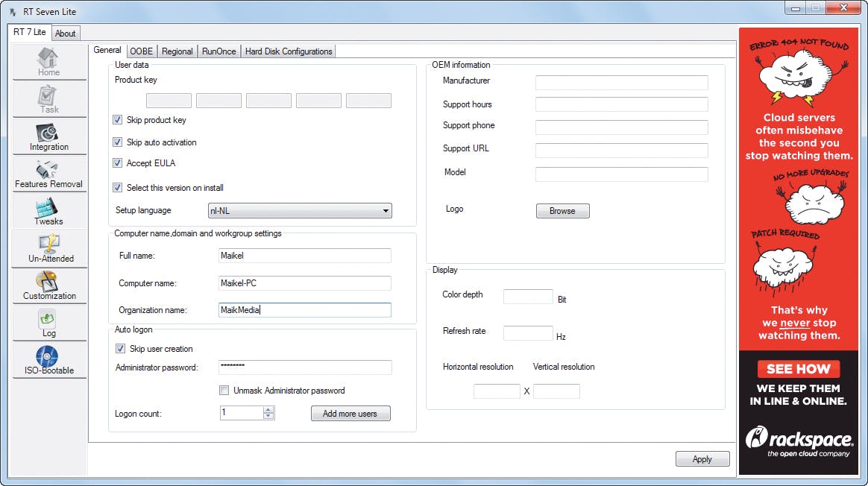This screenshot has width=868, height=486.
Task: Click the Logon count value field
Action: [x=242, y=412]
